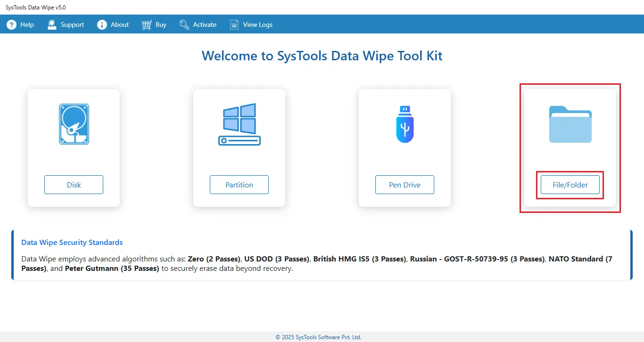Click the British HMG IS5 (3 Passes) text

[x=360, y=259]
